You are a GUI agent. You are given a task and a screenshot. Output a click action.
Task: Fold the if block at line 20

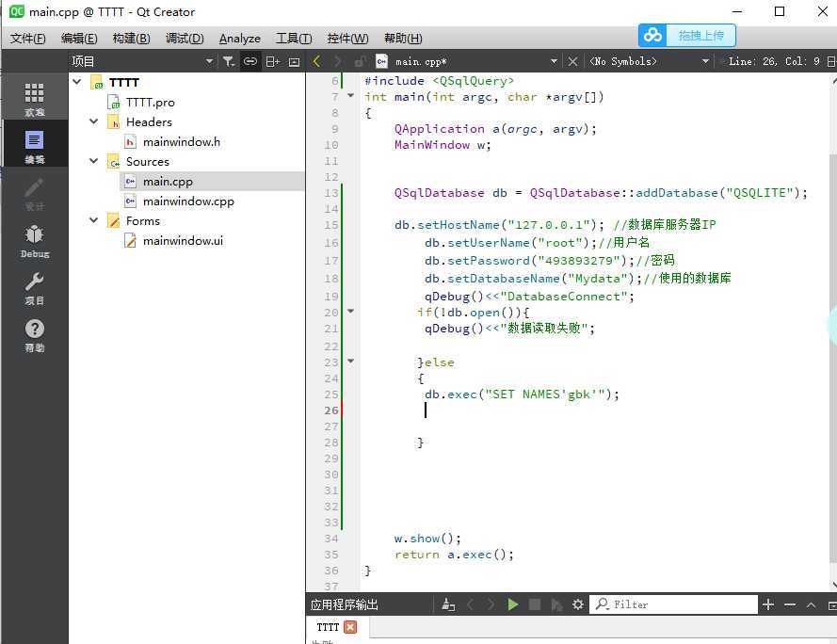coord(350,311)
